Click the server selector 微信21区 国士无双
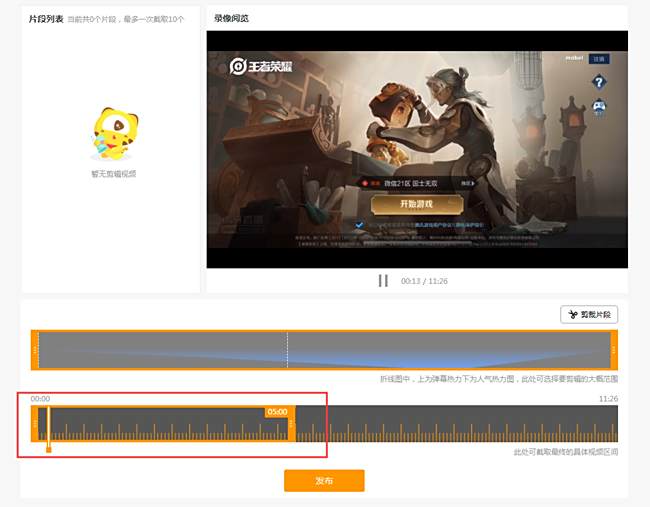650x507 pixels. [417, 183]
